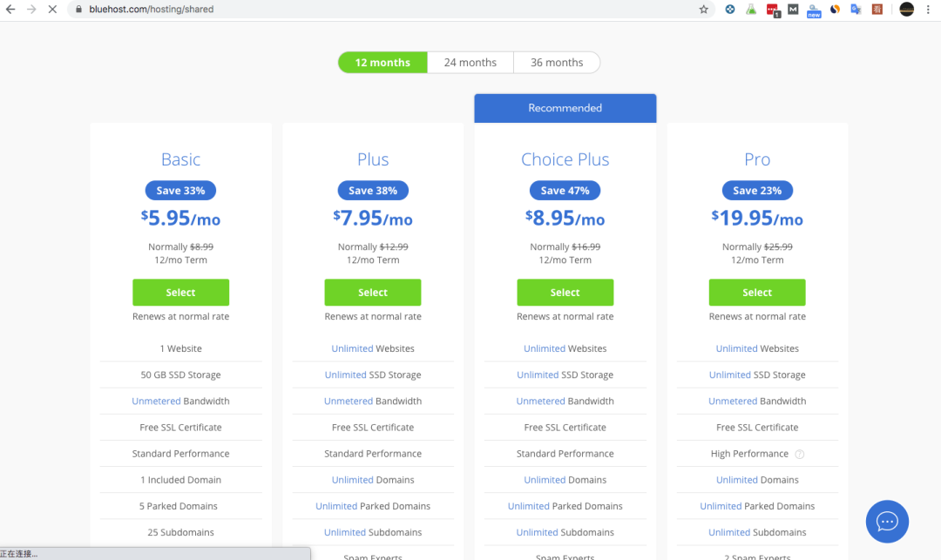Click Standard Performance under Choice Plus

tap(565, 454)
